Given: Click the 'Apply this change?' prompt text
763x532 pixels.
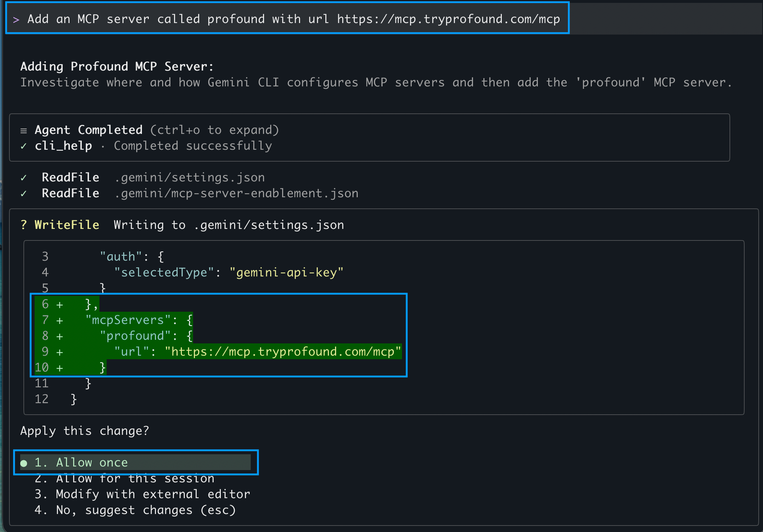Looking at the screenshot, I should coord(85,431).
